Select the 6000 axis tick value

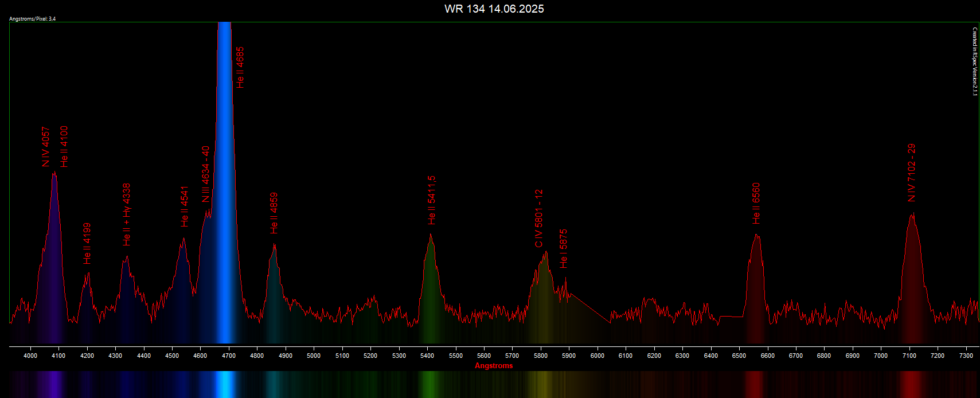[x=598, y=356]
